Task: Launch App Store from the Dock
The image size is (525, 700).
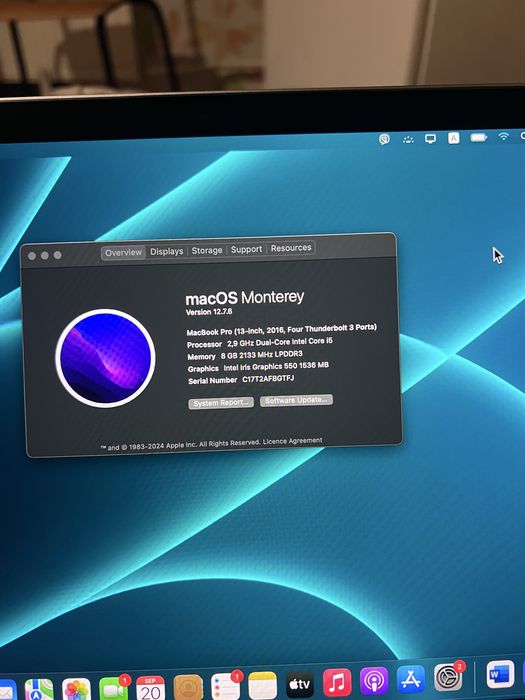Action: [x=411, y=679]
